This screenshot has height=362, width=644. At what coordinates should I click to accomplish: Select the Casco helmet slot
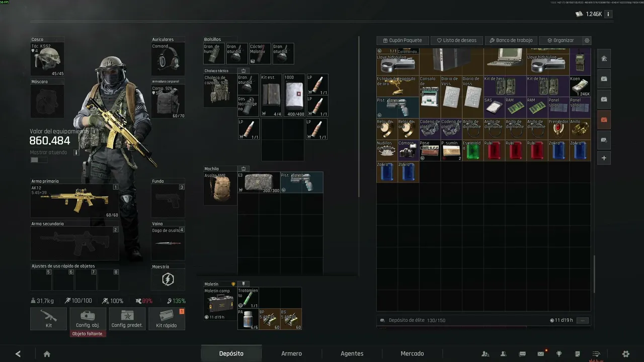[47, 60]
